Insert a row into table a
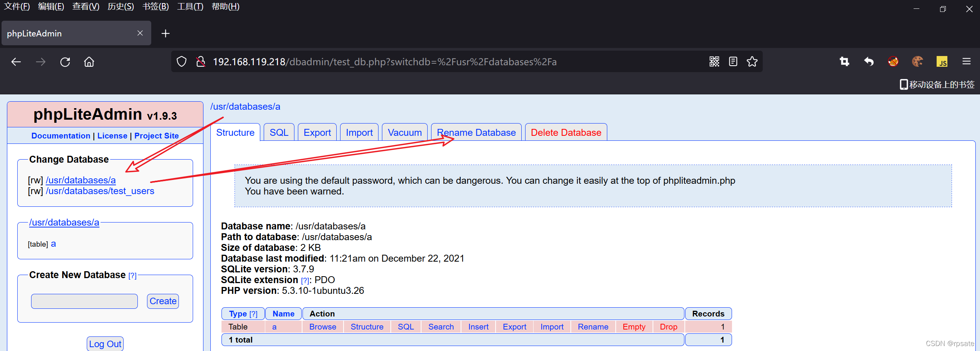This screenshot has width=980, height=351. (478, 327)
